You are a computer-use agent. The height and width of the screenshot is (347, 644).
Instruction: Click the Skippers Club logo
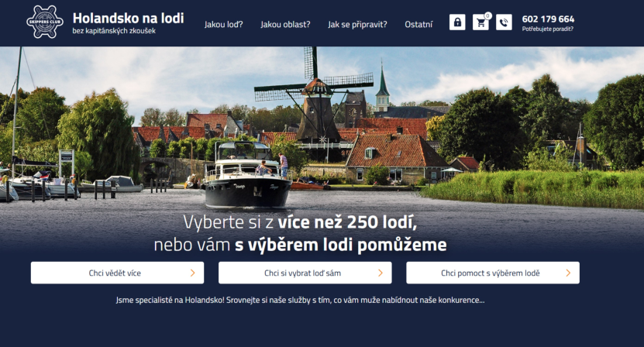(x=45, y=22)
